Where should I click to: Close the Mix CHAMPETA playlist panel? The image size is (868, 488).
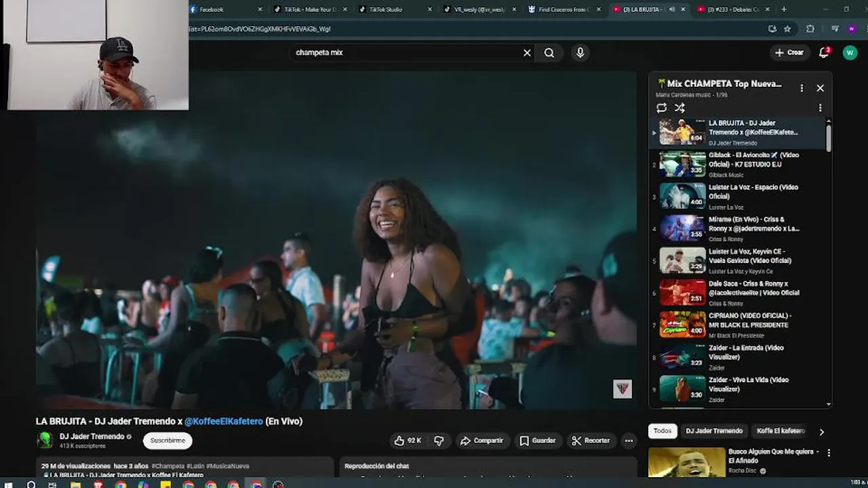(820, 88)
